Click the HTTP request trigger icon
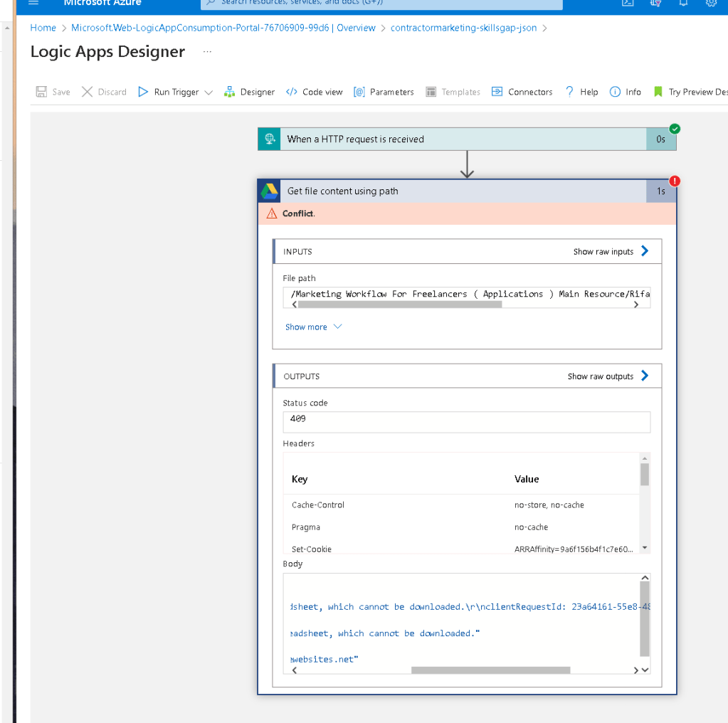The image size is (728, 723). point(269,139)
